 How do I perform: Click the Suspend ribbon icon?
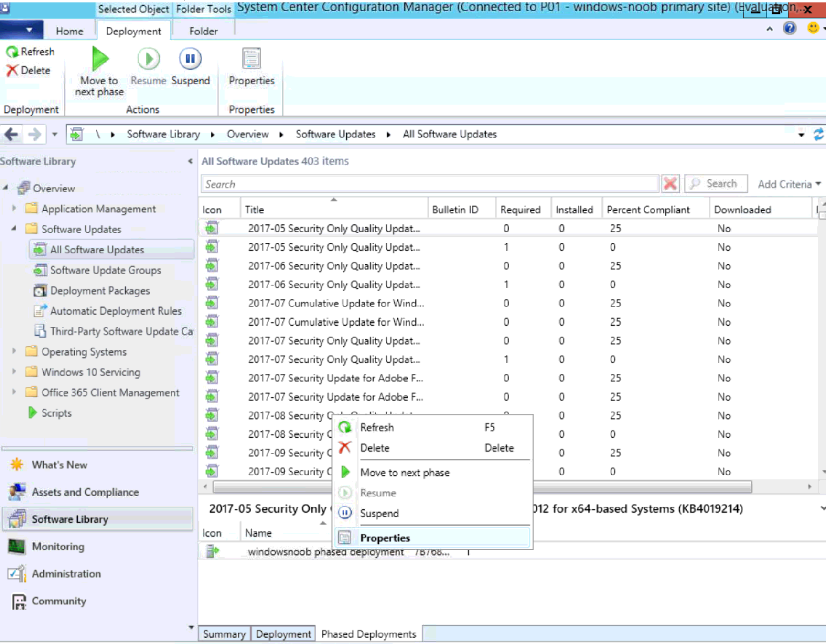point(191,59)
